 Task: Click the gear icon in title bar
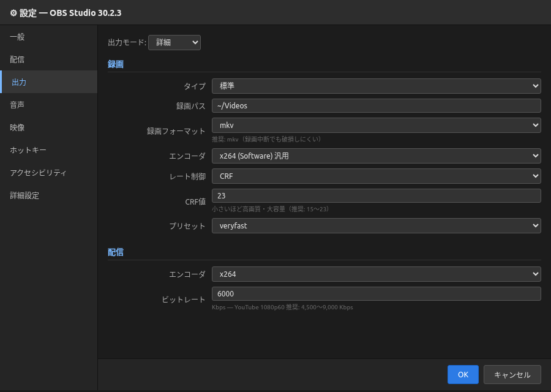coord(13,13)
